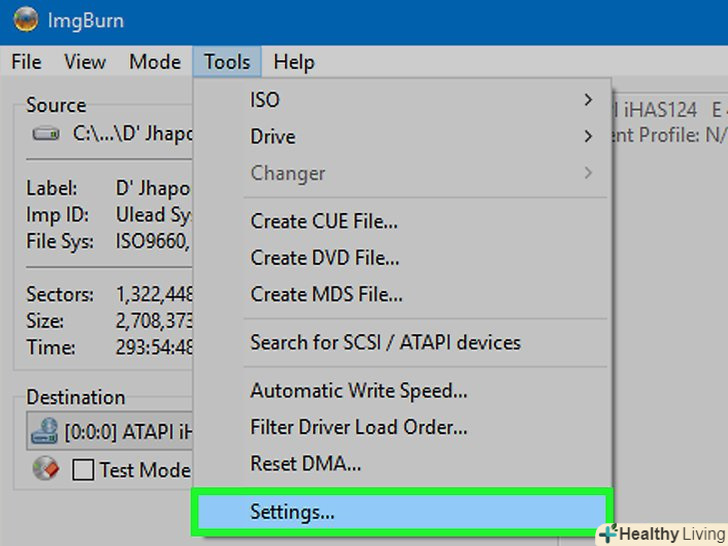Click the destination burner drive icon

click(x=45, y=431)
